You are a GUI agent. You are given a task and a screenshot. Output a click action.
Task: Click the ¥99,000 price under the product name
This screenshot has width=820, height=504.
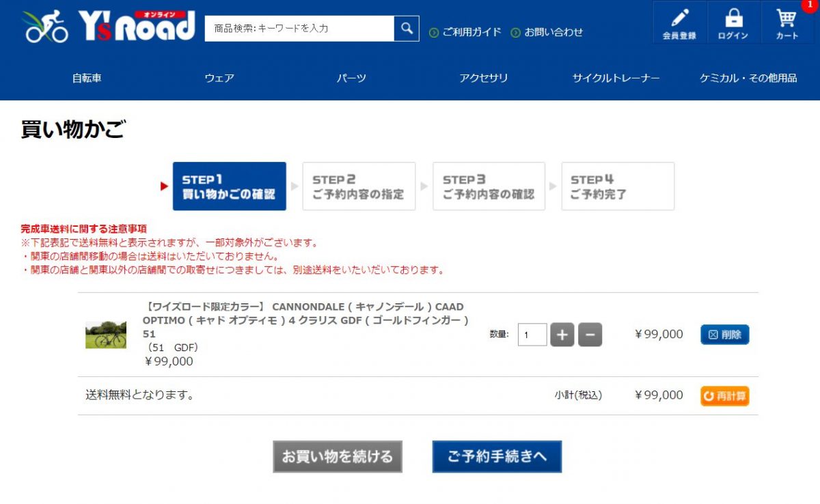[x=169, y=361]
